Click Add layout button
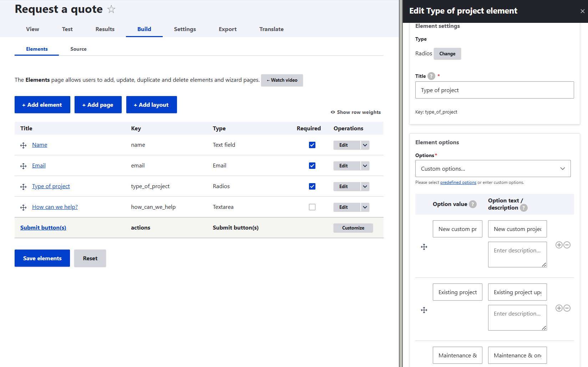The image size is (588, 367). (x=151, y=105)
